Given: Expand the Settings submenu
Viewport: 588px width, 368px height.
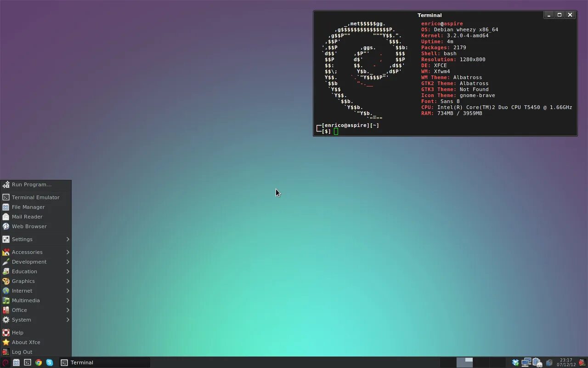Looking at the screenshot, I should tap(36, 239).
